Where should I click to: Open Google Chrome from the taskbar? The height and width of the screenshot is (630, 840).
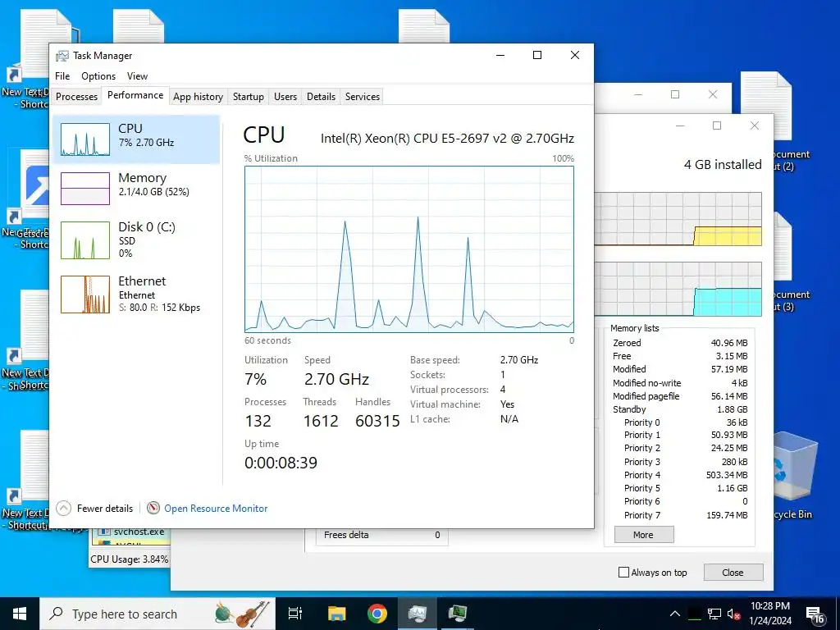tap(377, 614)
